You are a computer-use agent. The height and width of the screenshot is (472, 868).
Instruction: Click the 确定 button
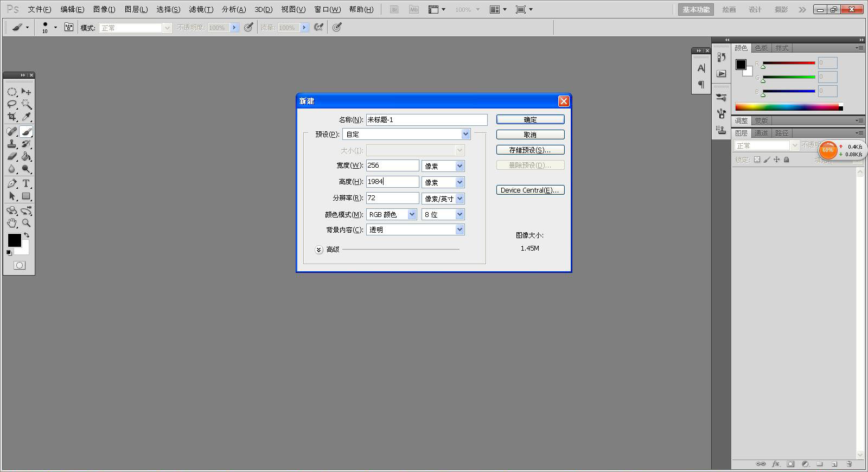(x=531, y=119)
